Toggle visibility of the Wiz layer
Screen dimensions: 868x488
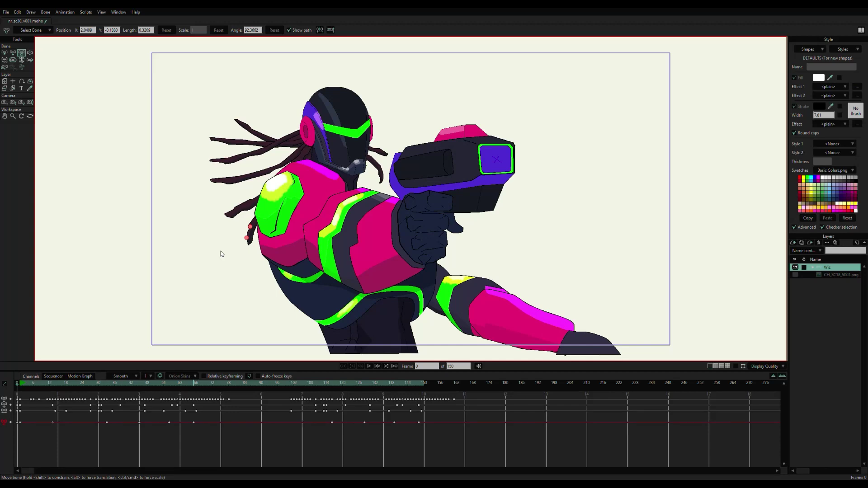[x=795, y=267]
